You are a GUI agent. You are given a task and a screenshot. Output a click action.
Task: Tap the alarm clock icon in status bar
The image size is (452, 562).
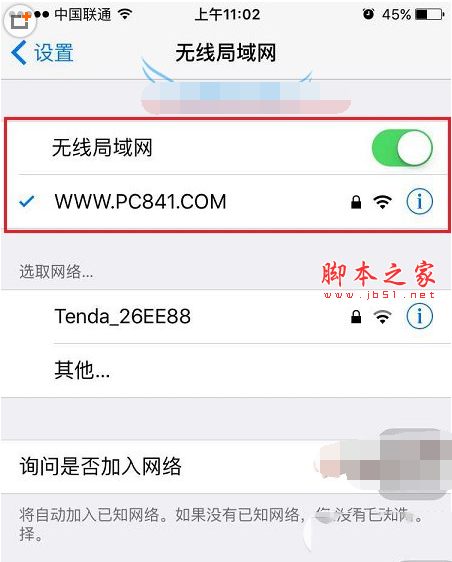tap(368, 14)
